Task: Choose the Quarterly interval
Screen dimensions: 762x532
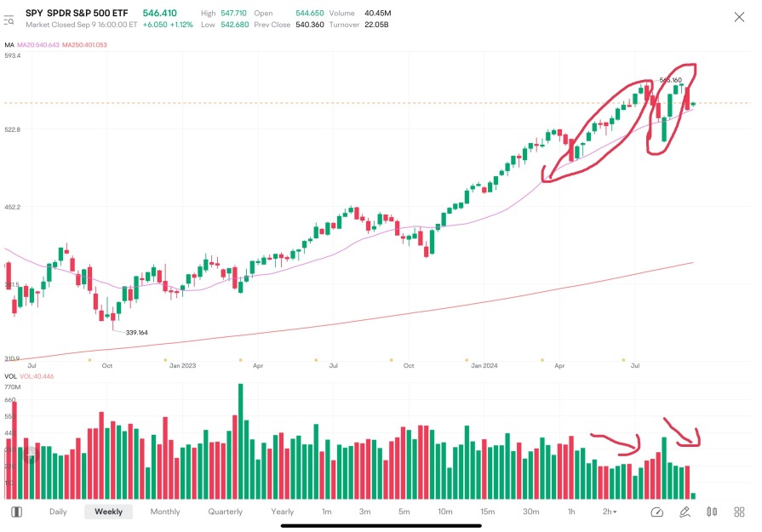Action: click(225, 512)
